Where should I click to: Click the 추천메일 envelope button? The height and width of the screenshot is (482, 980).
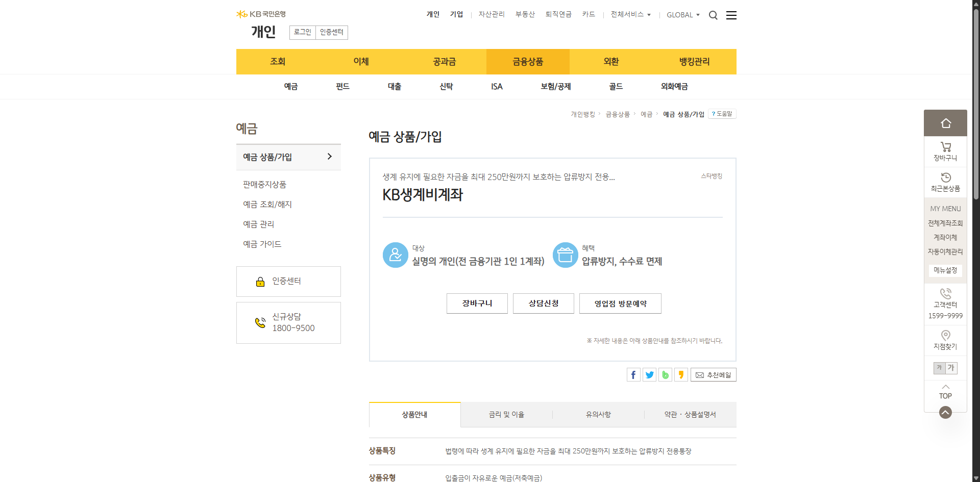(713, 375)
